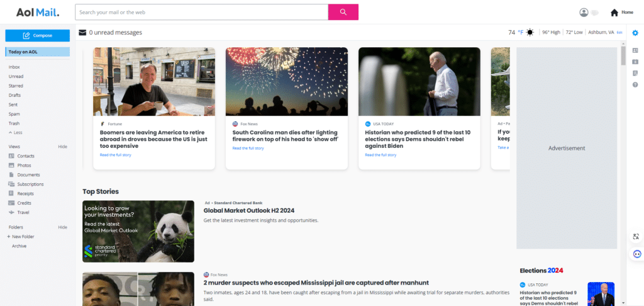Click the pink search magnifier button

pyautogui.click(x=343, y=12)
